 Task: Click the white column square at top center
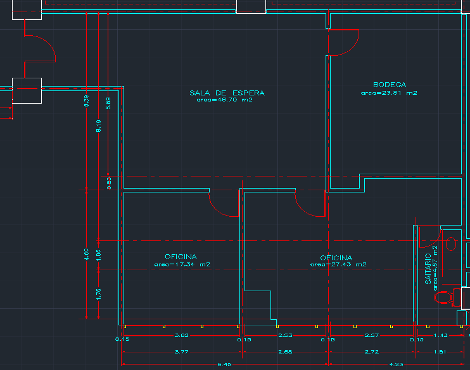(x=251, y=6)
